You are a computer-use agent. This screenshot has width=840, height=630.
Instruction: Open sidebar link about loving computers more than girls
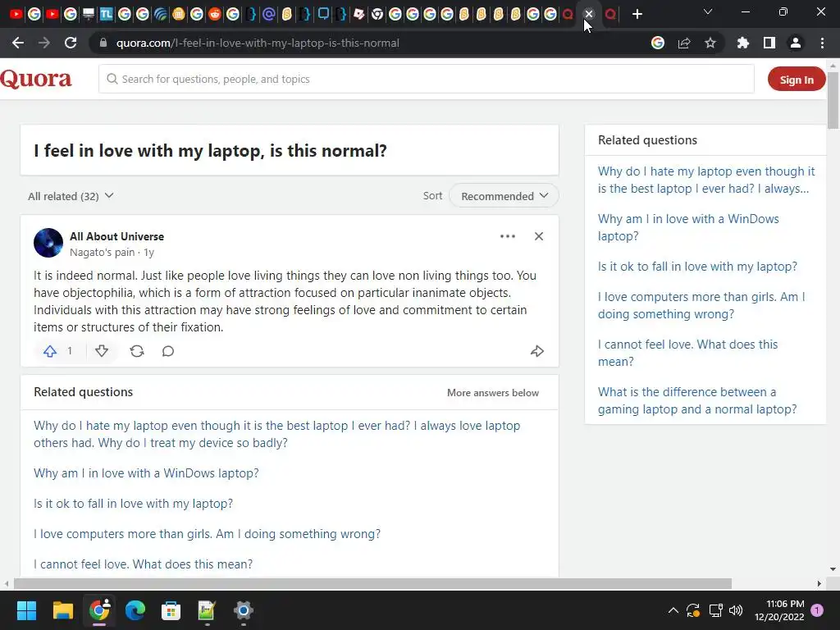701,305
